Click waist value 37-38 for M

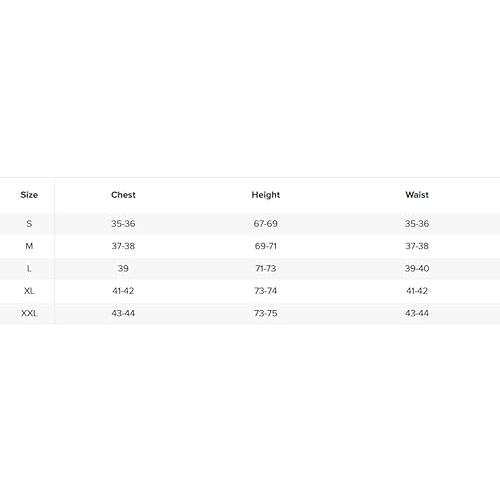point(417,246)
